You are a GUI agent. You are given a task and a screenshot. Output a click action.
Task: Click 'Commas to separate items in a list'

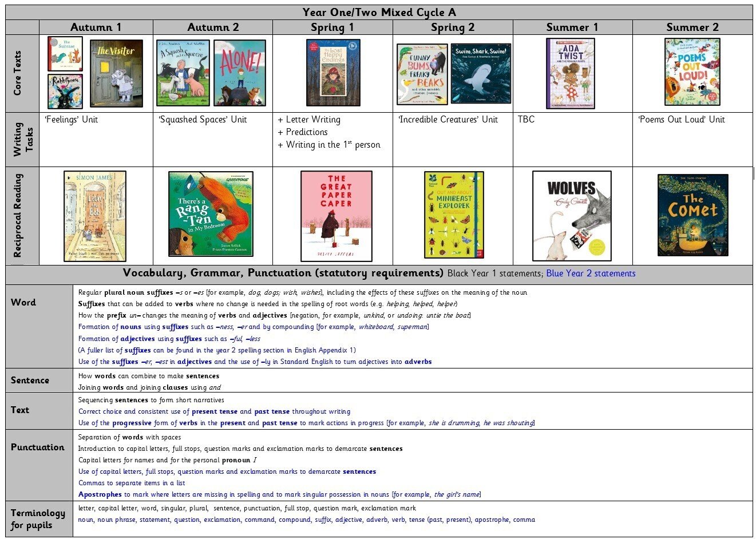point(132,483)
